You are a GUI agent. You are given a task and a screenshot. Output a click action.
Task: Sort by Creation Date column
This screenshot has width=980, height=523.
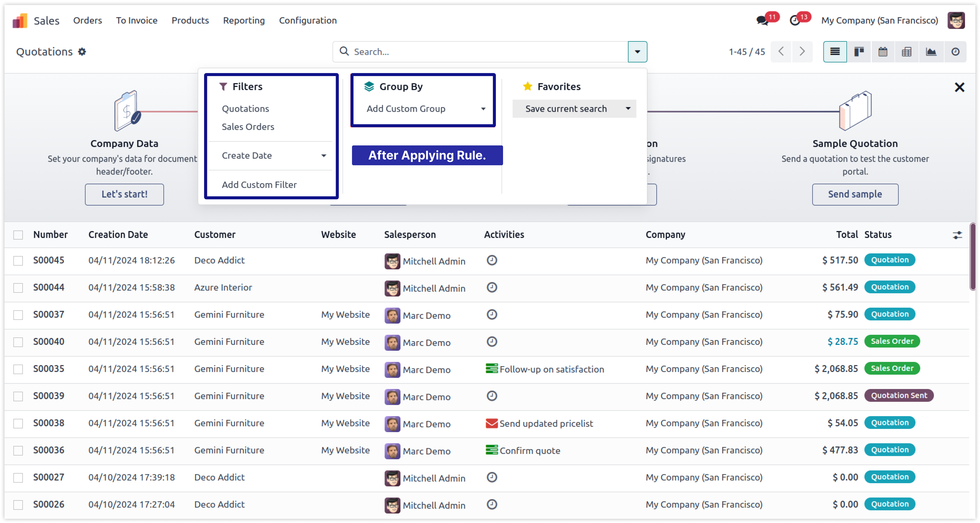click(118, 235)
